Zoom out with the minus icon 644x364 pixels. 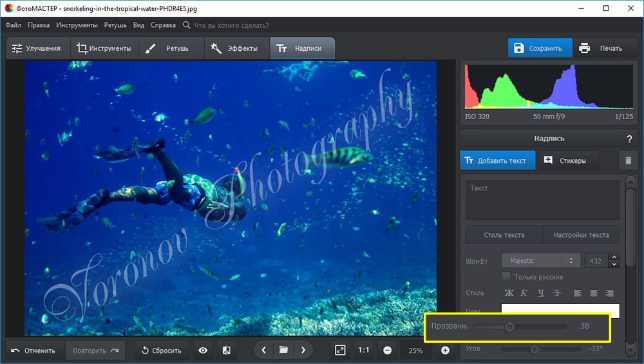pos(388,350)
